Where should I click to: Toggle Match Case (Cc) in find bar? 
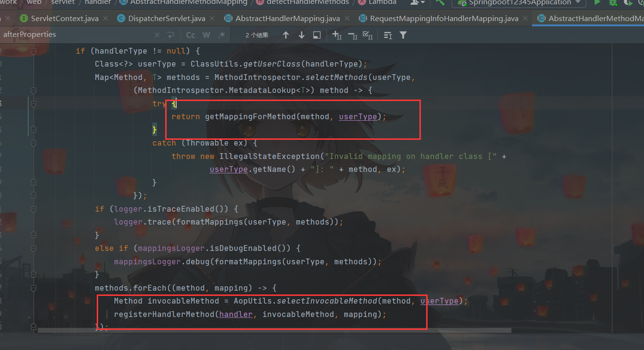[191, 35]
